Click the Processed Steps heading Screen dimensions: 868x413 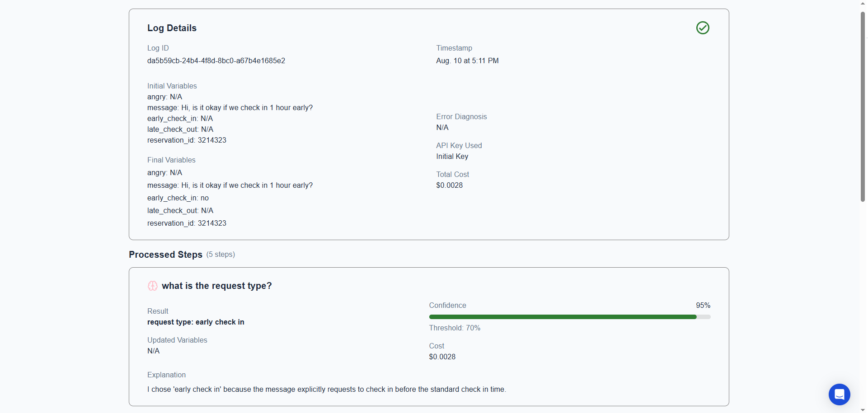pyautogui.click(x=165, y=255)
